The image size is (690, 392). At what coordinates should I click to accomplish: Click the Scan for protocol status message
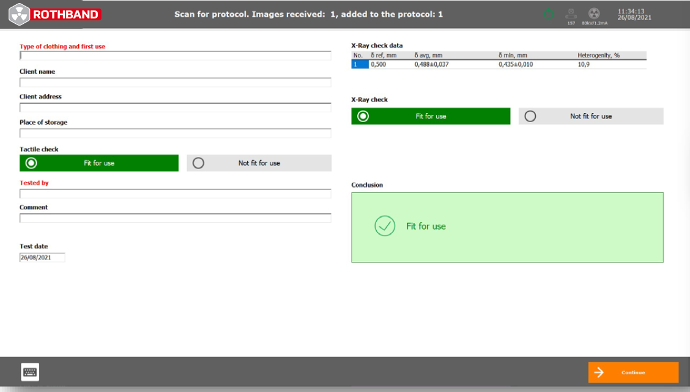308,14
